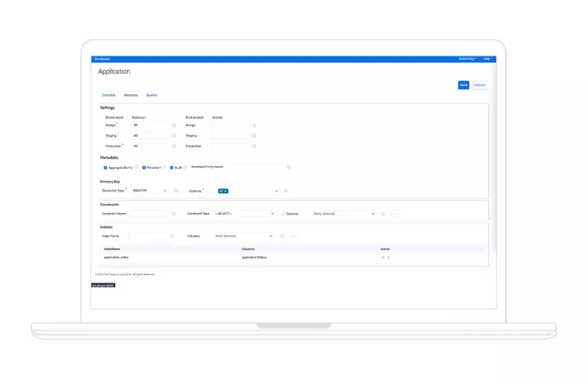This screenshot has height=379, width=588.
Task: Open the info tooltip beside Design retention field
Action: [x=175, y=125]
